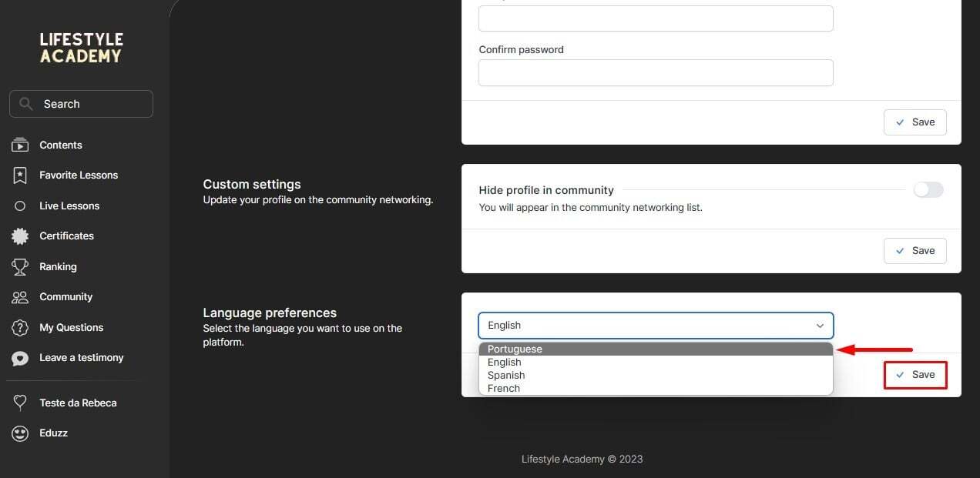
Task: Open Live Lessons in the sidebar
Action: [x=69, y=206]
